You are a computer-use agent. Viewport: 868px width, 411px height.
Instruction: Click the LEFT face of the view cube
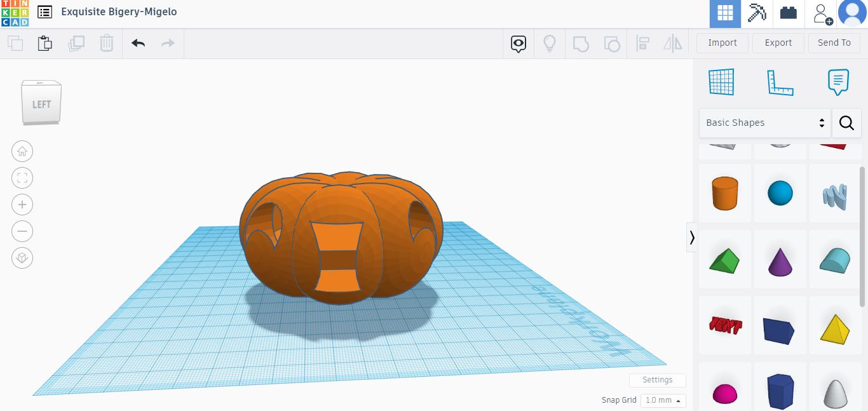point(41,102)
